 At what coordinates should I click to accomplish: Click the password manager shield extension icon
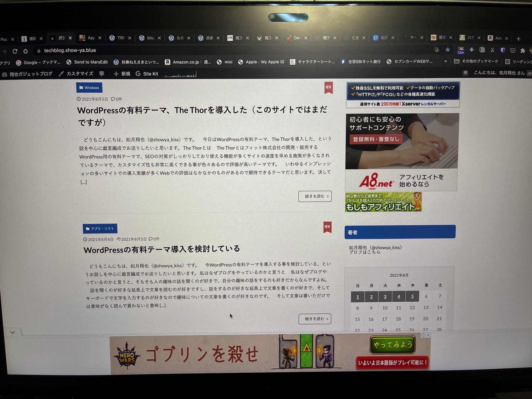pos(503,50)
